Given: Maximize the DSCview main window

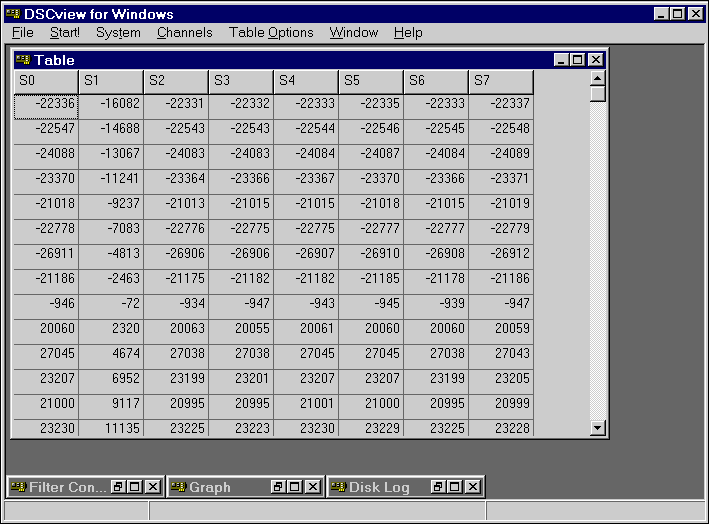Looking at the screenshot, I should click(x=678, y=14).
